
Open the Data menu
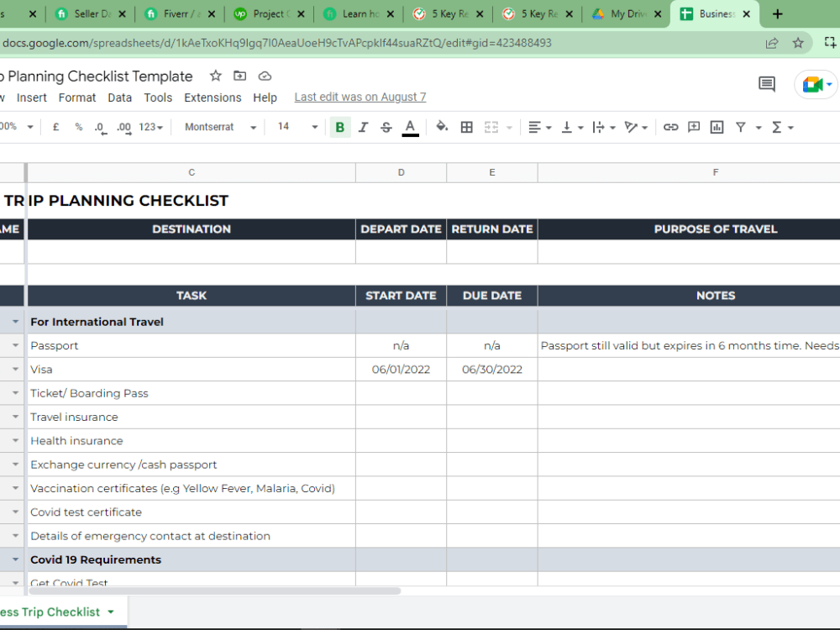pos(119,97)
